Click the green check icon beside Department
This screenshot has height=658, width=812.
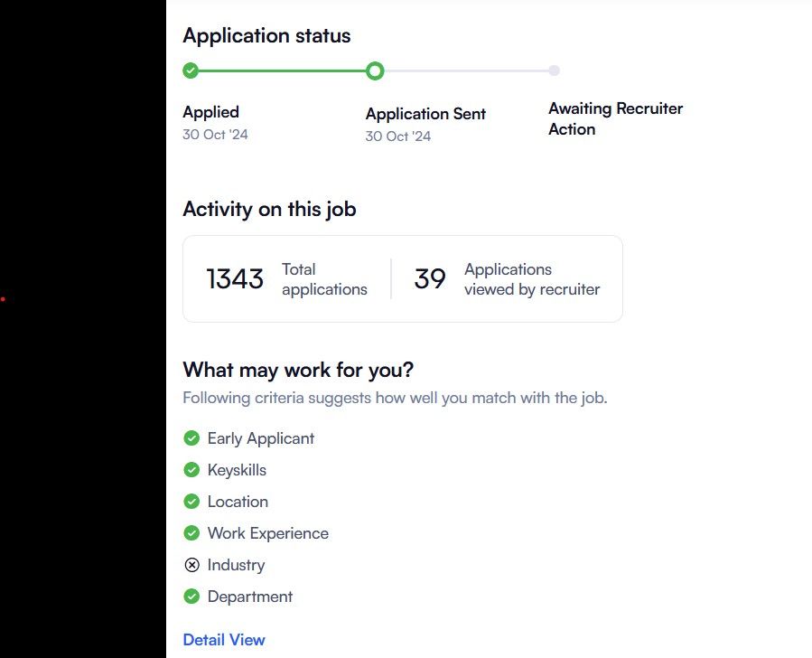191,597
